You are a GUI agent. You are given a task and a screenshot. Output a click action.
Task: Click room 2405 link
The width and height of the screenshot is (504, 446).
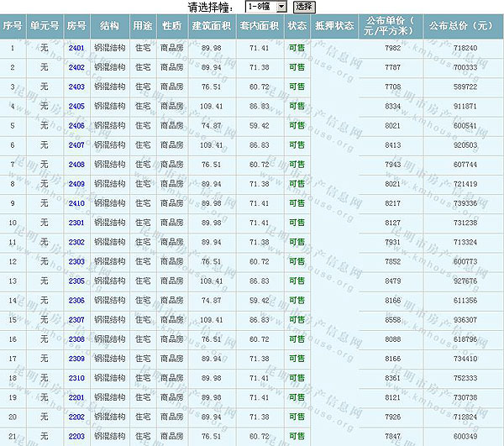pos(76,107)
